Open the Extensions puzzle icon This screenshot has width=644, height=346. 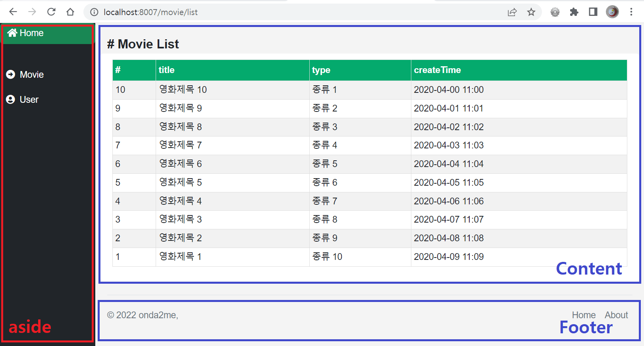[574, 12]
